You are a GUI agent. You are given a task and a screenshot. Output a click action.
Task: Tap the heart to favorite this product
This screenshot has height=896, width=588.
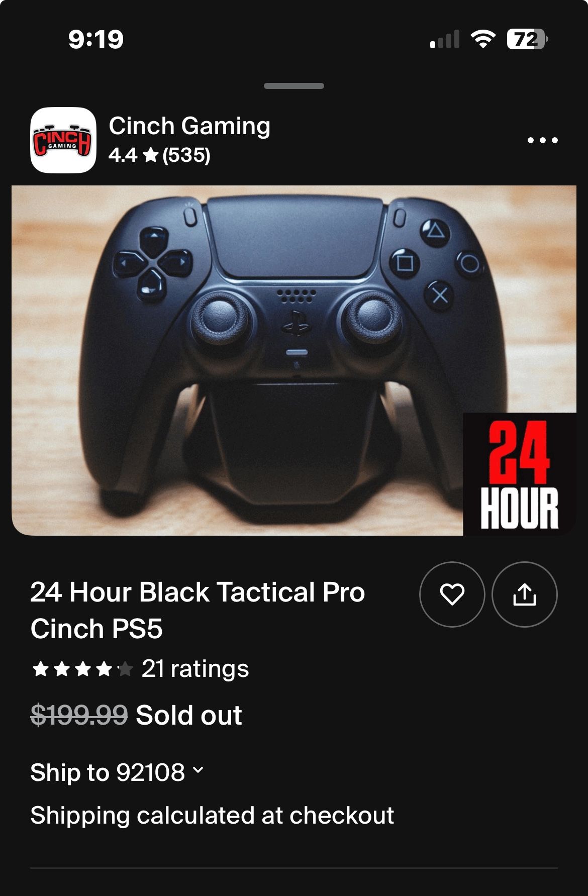tap(452, 593)
